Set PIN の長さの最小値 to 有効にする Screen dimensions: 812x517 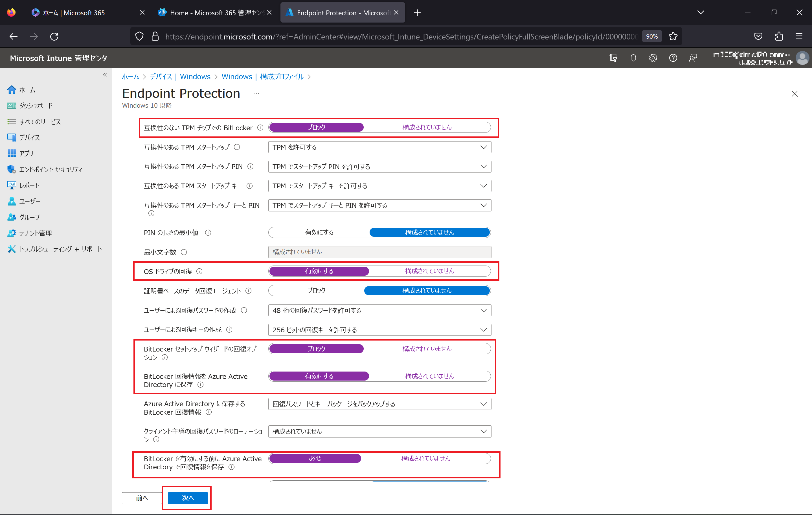(x=319, y=233)
